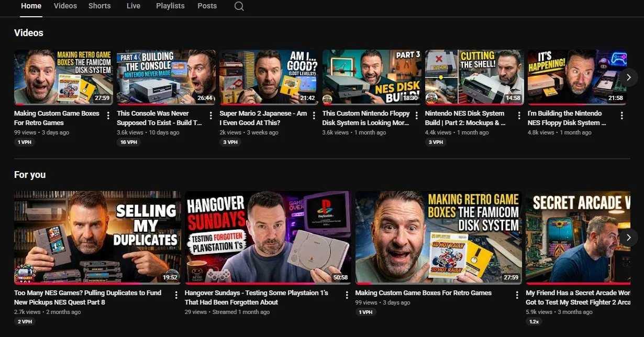Open title 'This Console Was Never Supposed To Exist'
Screen dimensions: 644x337
pyautogui.click(x=159, y=118)
